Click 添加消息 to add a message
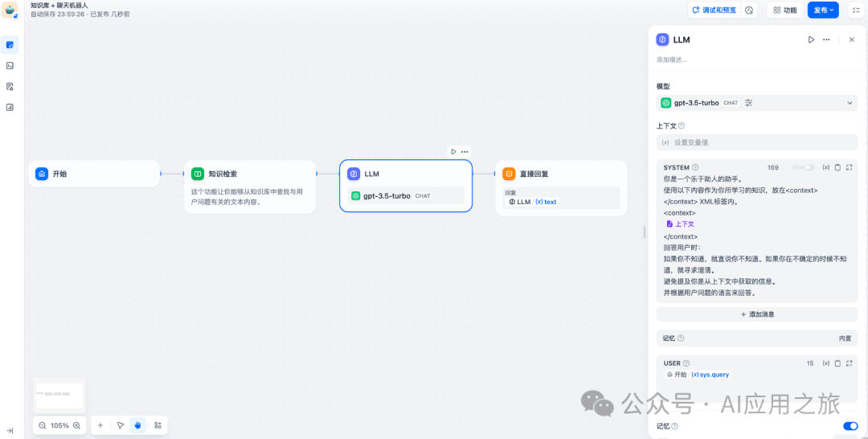Screen dimensions: 868x439 [x=757, y=314]
